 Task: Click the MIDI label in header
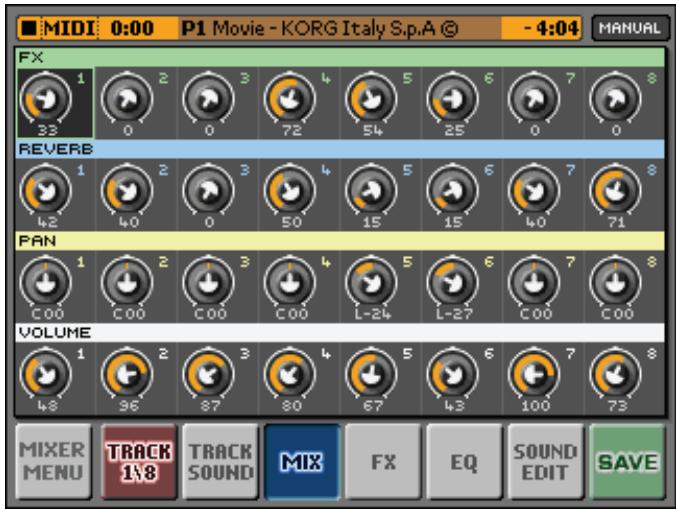tap(69, 28)
